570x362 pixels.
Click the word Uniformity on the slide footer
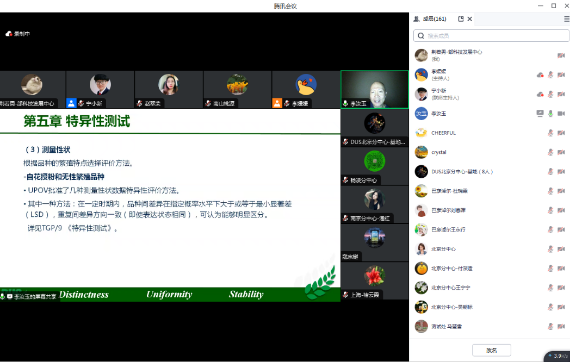169,294
